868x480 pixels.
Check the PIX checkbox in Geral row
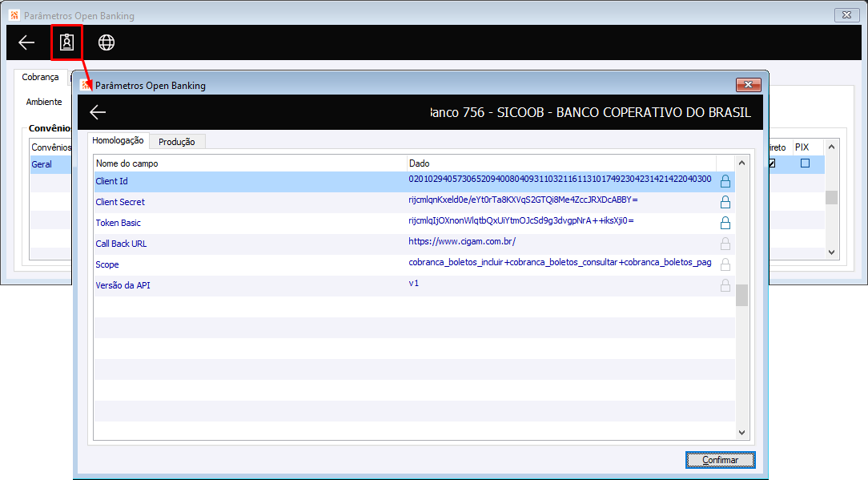[x=805, y=163]
